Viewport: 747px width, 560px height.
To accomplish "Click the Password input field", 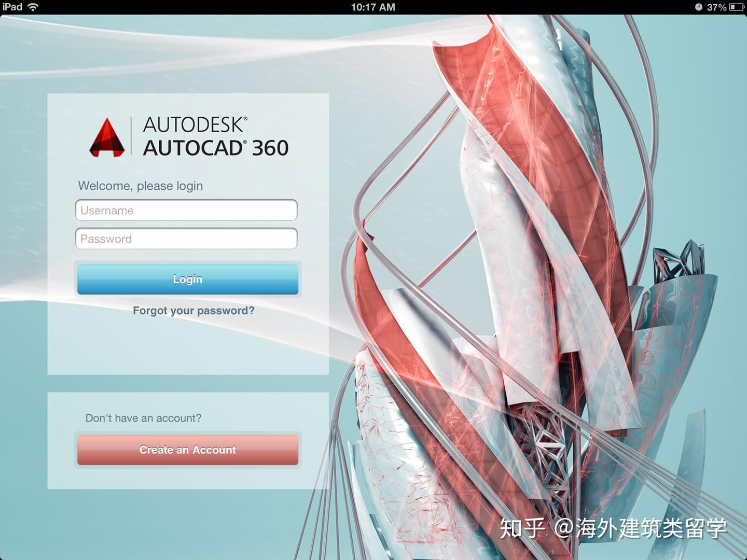I will (186, 239).
